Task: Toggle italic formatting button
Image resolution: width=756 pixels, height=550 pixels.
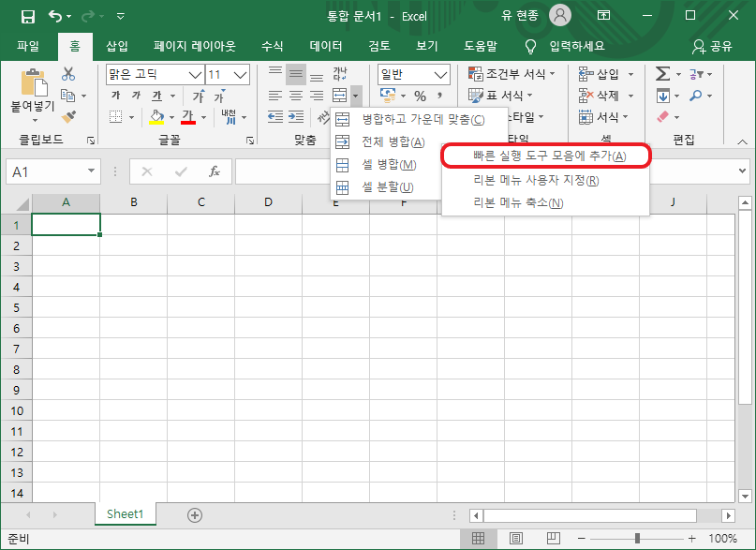Action: tap(137, 96)
